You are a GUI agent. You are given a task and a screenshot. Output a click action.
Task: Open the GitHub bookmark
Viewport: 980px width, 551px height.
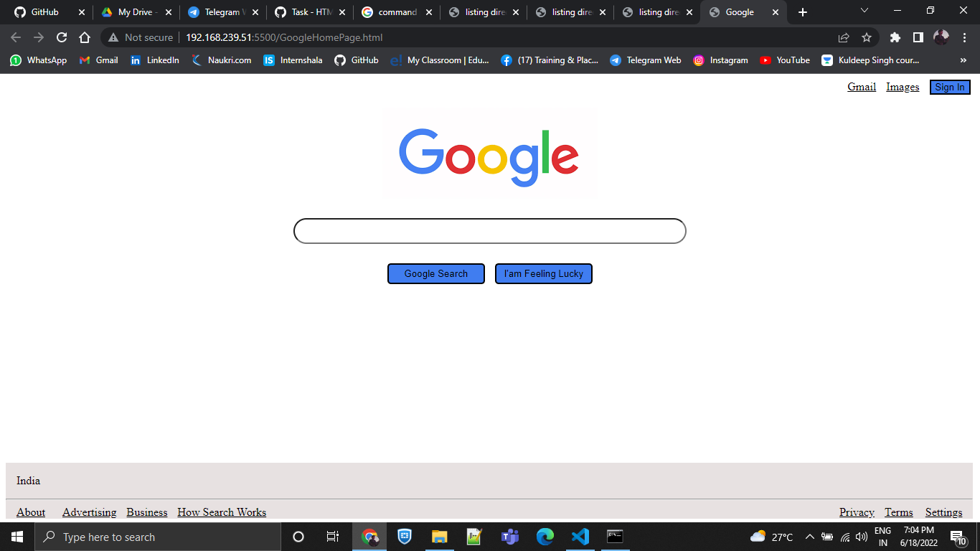357,60
